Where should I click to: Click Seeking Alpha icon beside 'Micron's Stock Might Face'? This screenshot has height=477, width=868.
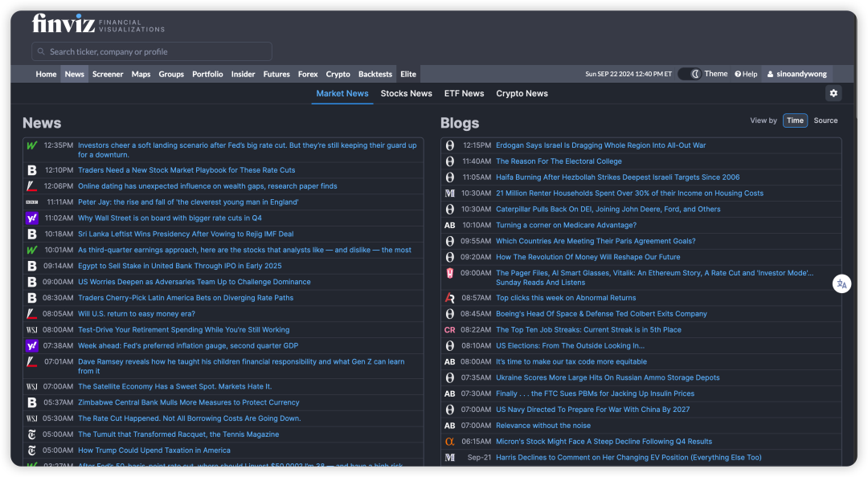[450, 442]
